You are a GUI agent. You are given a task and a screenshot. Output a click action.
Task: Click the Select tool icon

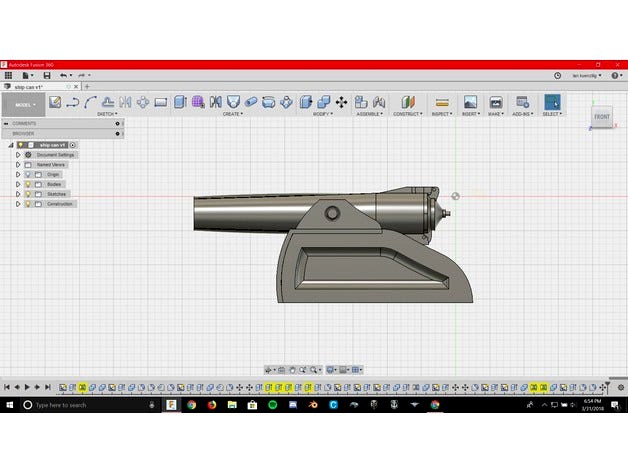(552, 102)
